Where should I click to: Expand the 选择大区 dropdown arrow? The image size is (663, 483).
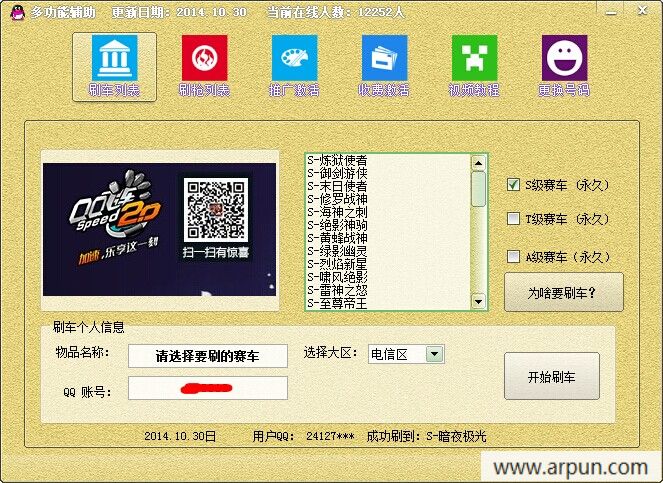pos(435,354)
